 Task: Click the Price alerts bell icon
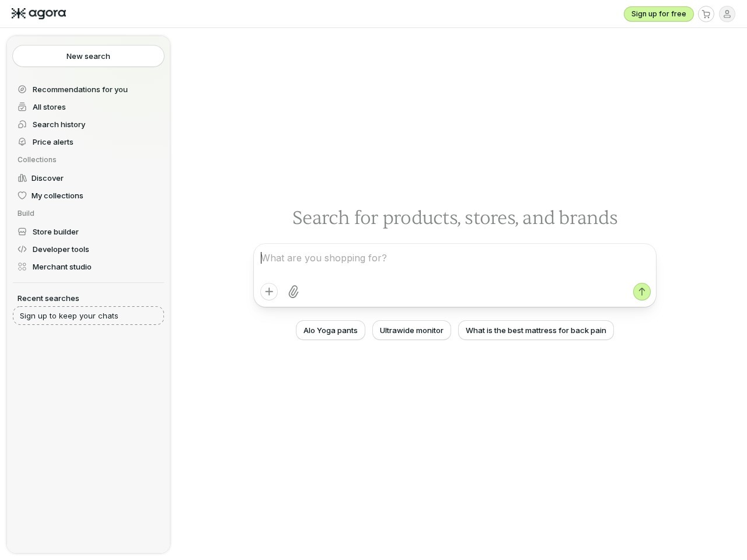(x=22, y=142)
